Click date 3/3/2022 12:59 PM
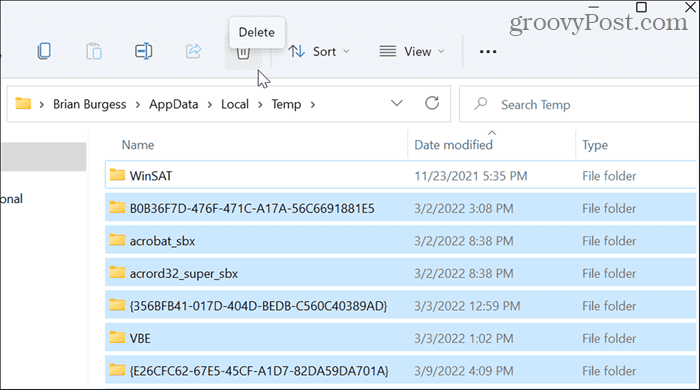700x390 pixels. tap(467, 306)
